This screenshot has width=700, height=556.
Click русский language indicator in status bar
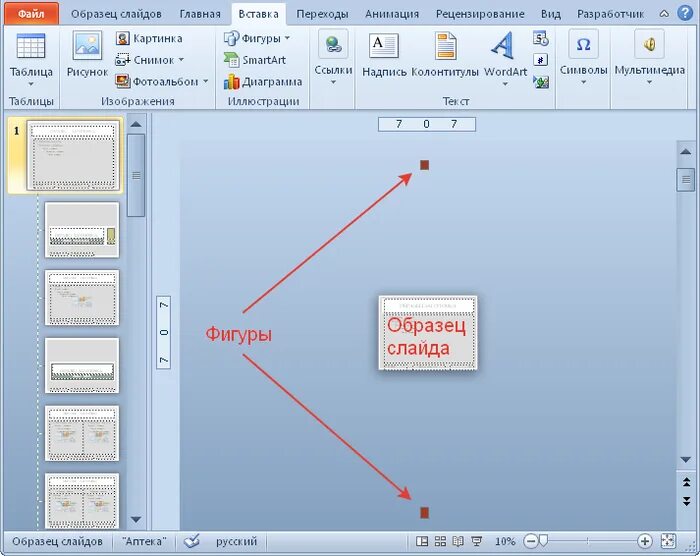[236, 542]
